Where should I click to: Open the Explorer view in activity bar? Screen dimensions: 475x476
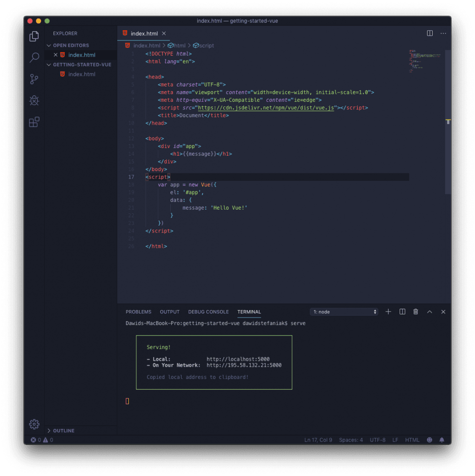click(x=34, y=36)
